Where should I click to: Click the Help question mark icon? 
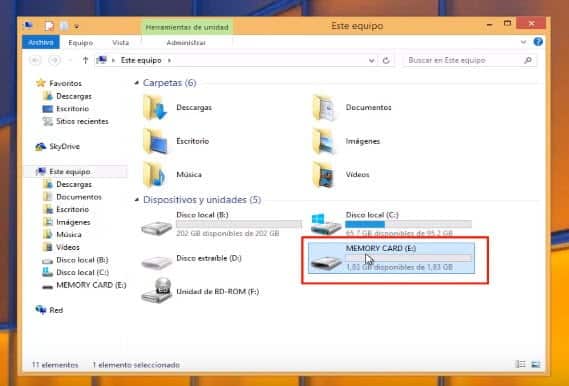[x=538, y=42]
